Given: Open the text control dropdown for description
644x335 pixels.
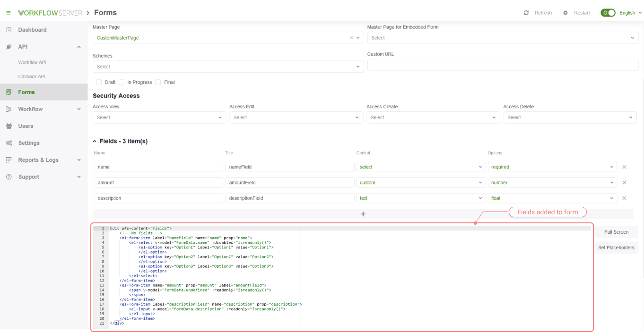Looking at the screenshot, I should click(421, 198).
